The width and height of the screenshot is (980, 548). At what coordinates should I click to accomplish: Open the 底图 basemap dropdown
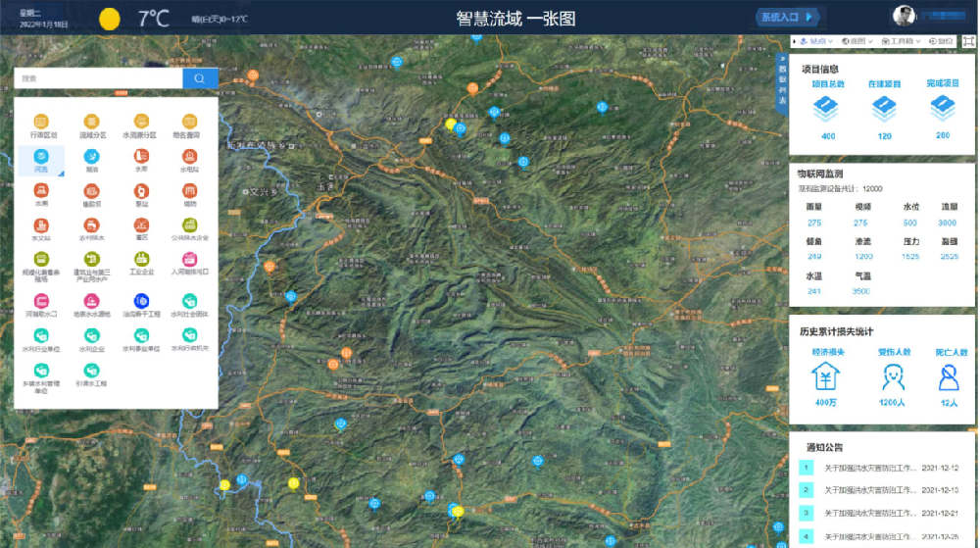(x=857, y=41)
